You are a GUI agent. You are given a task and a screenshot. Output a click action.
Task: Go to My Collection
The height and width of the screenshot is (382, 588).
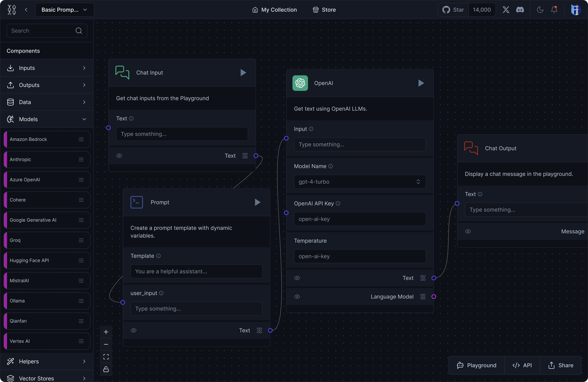(x=274, y=10)
